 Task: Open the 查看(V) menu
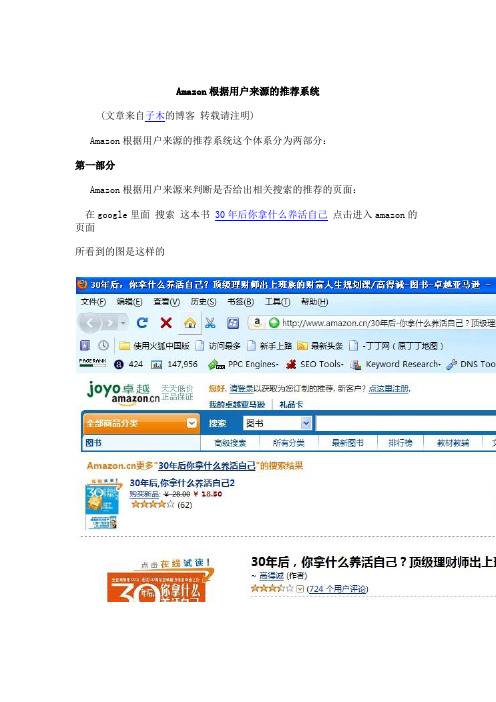(167, 302)
